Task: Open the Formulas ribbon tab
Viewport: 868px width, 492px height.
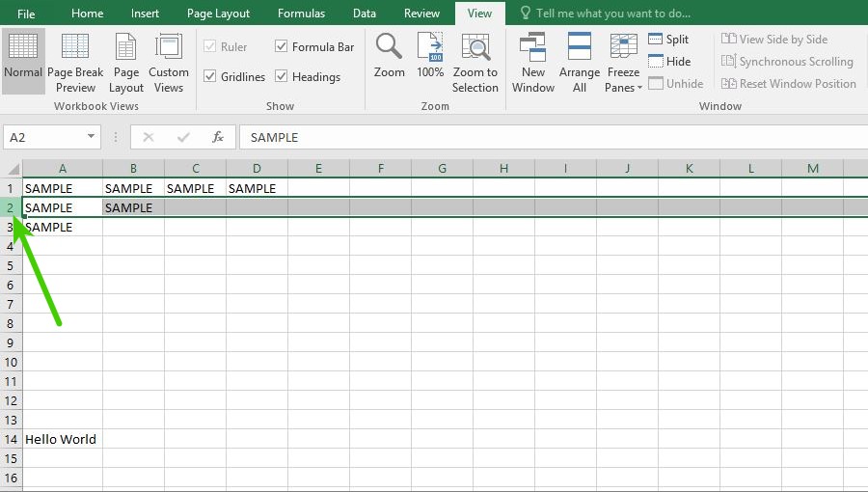Action: coord(301,14)
